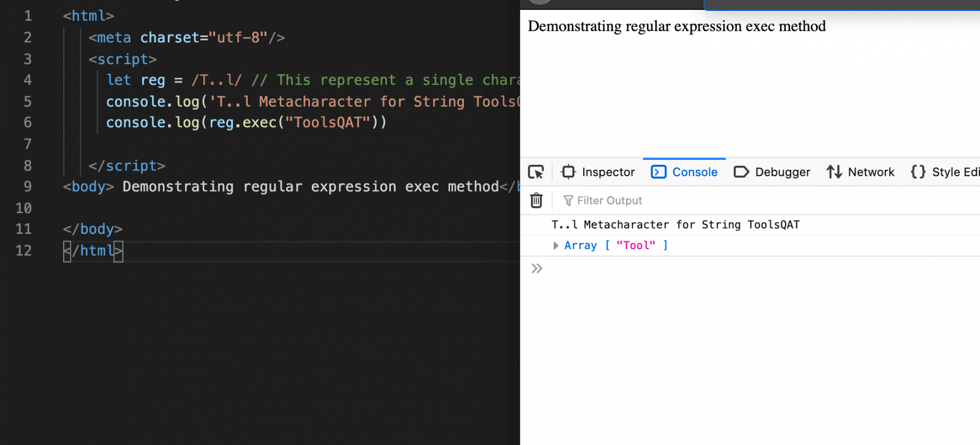Click the opening script tag

[x=122, y=59]
